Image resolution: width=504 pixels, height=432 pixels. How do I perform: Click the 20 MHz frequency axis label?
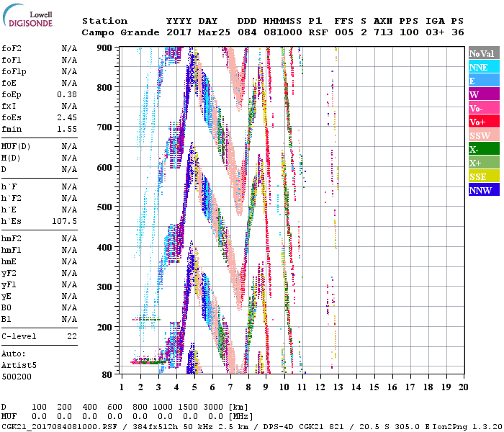click(463, 387)
